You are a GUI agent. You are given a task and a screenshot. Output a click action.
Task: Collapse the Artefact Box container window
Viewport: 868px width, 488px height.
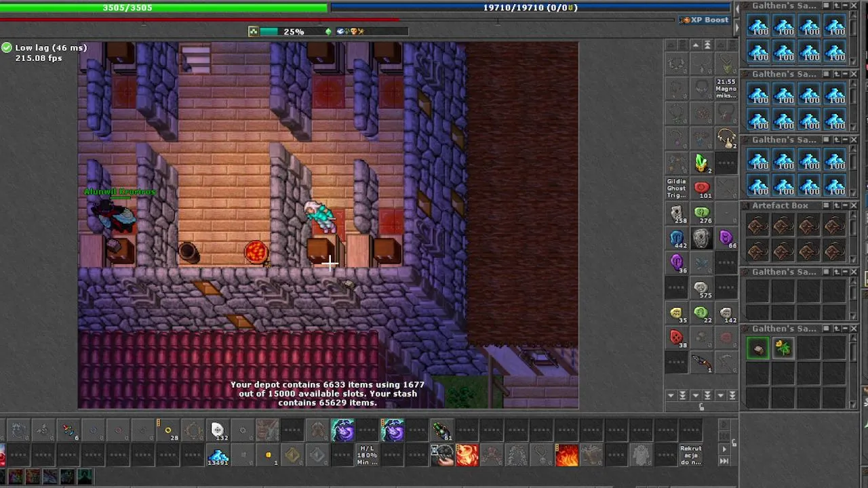(844, 205)
